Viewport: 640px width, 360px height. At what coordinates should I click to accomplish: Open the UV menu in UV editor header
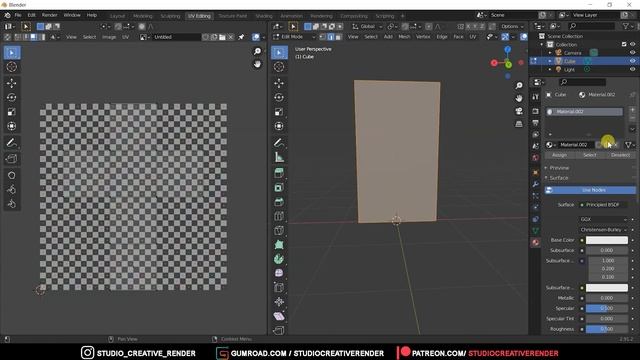[125, 37]
